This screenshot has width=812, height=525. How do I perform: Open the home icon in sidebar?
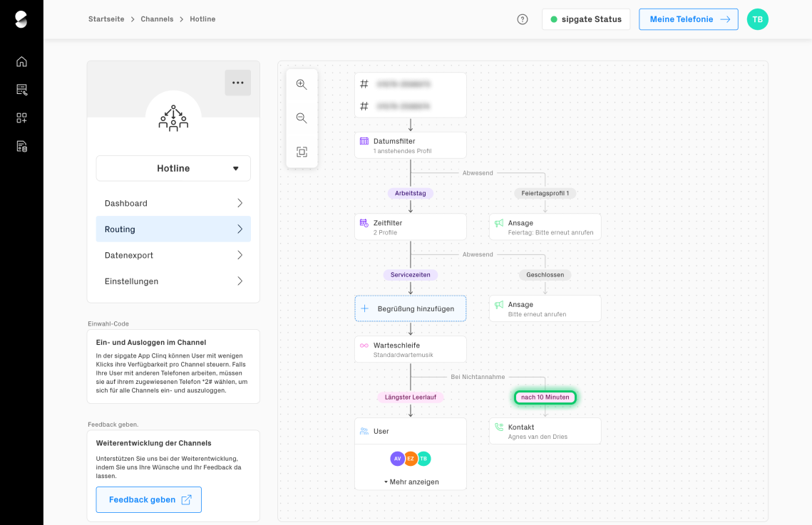[x=21, y=61]
